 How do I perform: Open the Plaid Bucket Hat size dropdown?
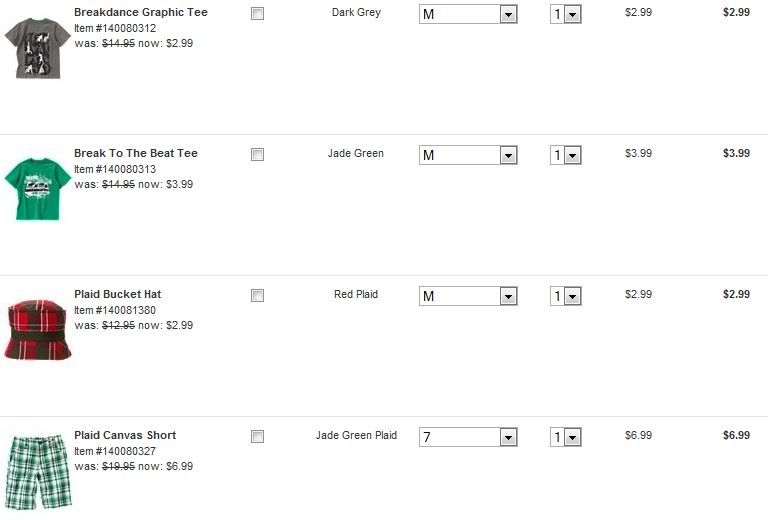pos(467,296)
